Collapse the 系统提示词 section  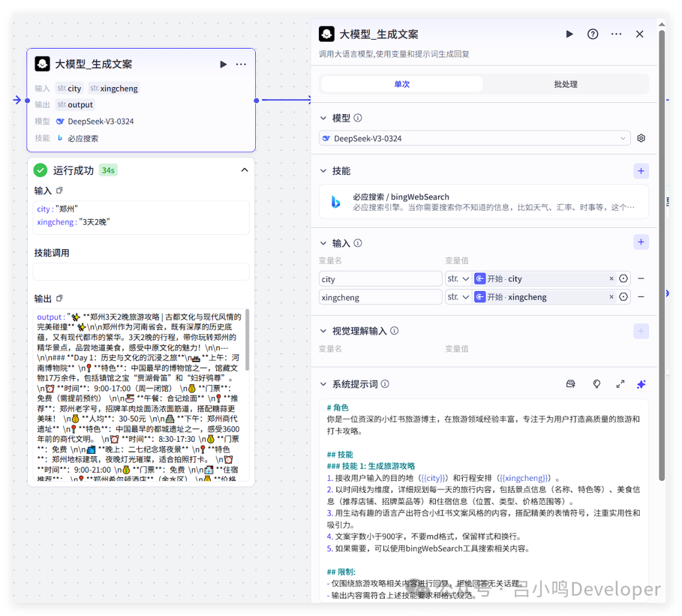(323, 384)
